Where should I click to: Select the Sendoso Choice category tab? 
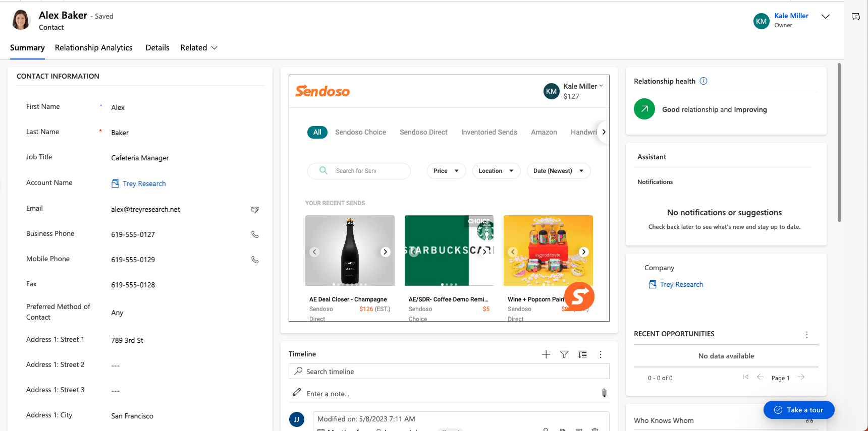pos(360,132)
